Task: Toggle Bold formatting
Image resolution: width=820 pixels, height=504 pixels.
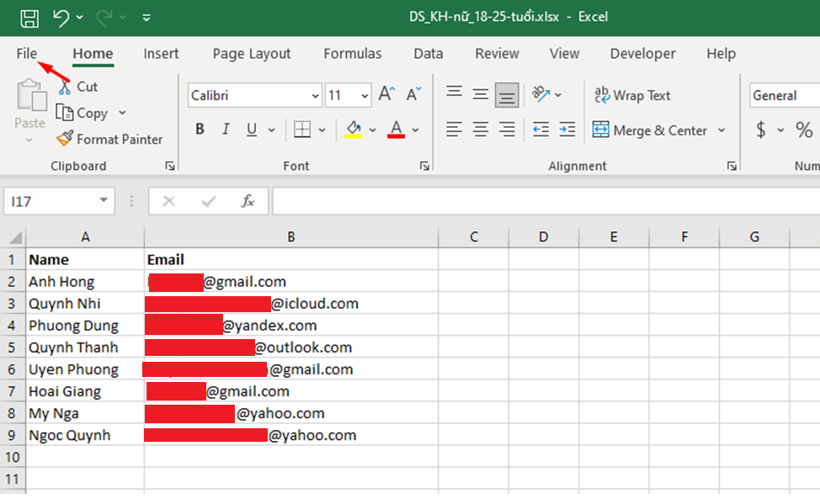Action: coord(200,130)
